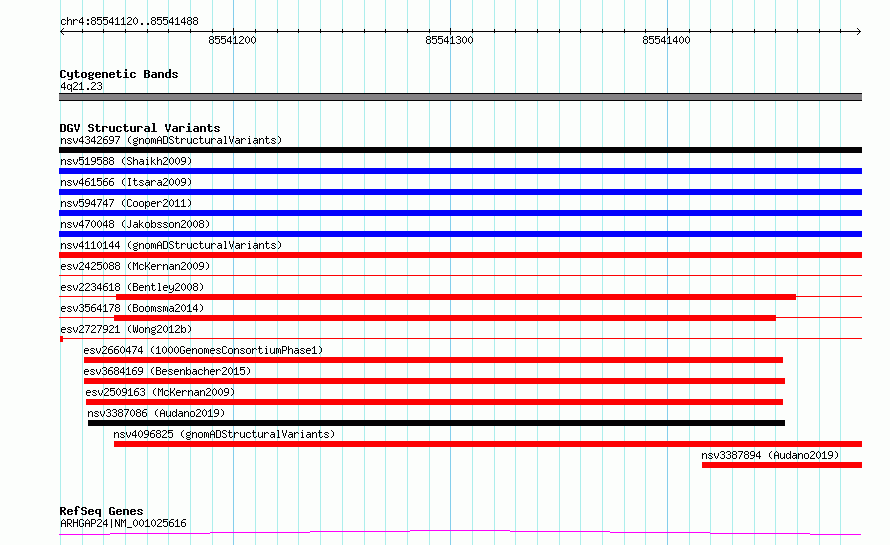Click the red bar under nsv4096825

(488, 444)
